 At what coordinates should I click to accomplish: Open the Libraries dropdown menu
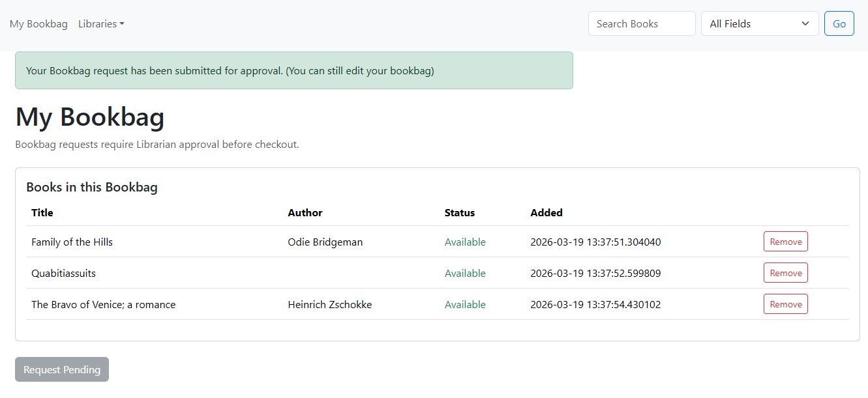[100, 23]
